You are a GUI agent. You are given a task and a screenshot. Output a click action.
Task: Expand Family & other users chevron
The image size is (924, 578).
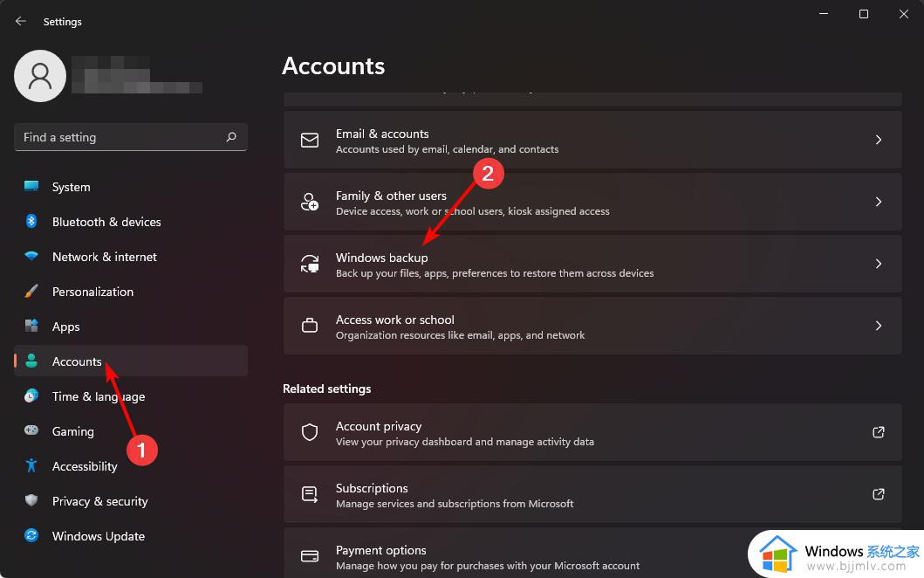(878, 202)
